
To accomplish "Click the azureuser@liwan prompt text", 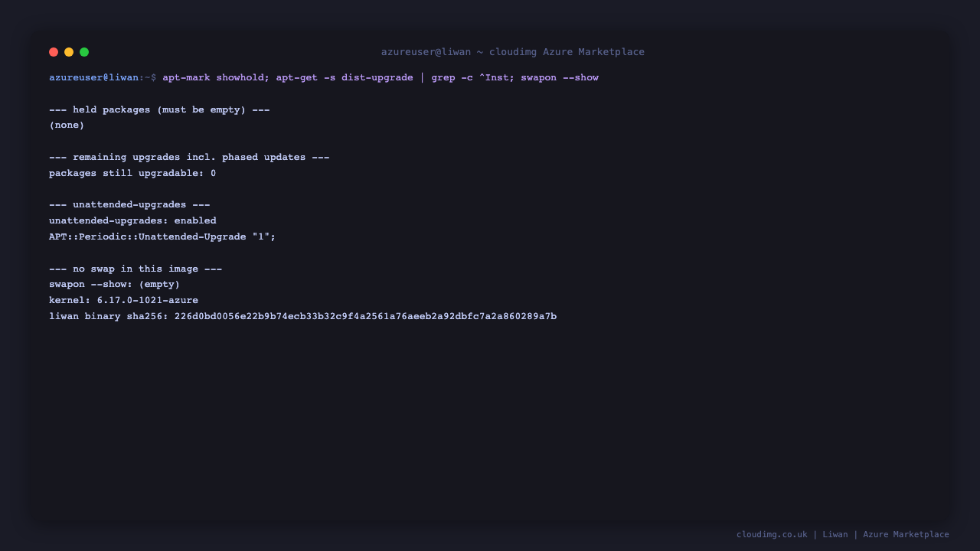I will coord(94,78).
